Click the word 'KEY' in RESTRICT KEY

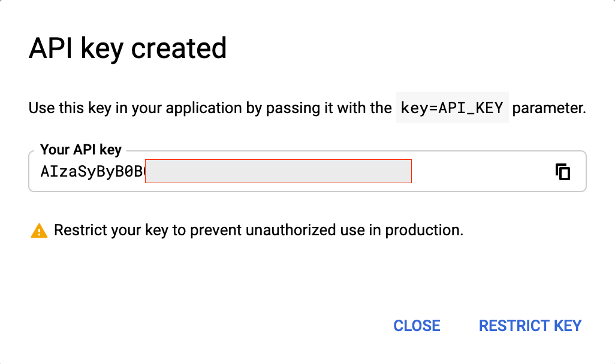568,326
